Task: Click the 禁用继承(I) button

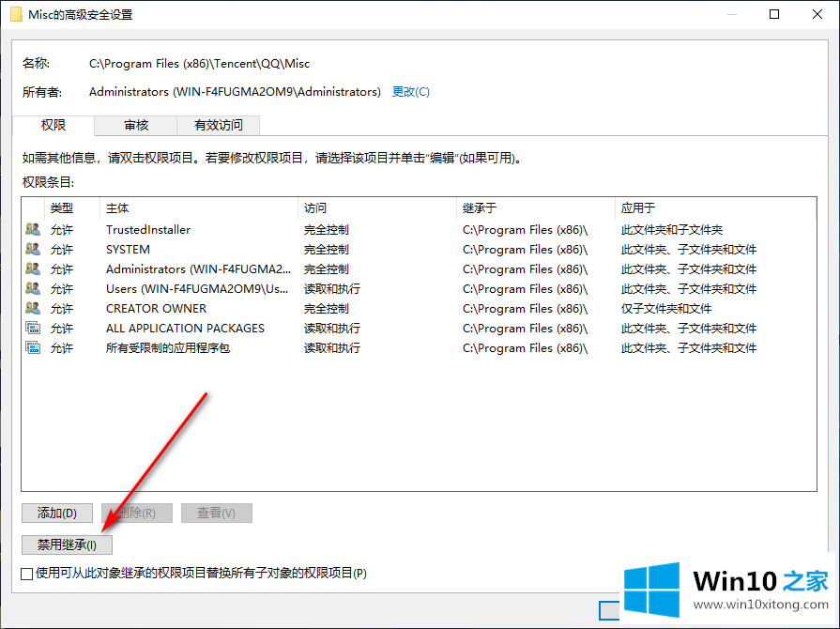Action: coord(67,545)
